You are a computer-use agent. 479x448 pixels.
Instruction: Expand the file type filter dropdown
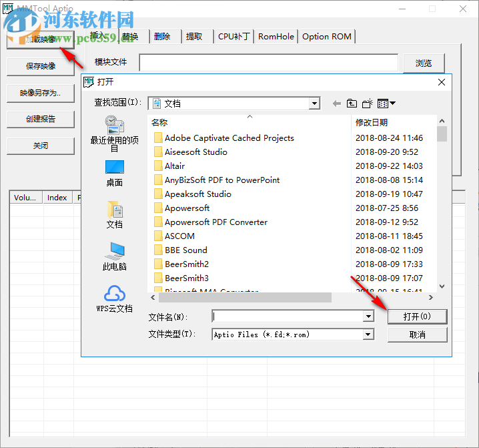[x=368, y=334]
